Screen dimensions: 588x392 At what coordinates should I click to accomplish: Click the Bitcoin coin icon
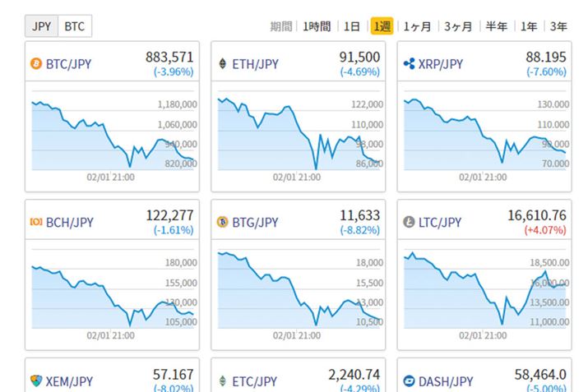tap(35, 64)
